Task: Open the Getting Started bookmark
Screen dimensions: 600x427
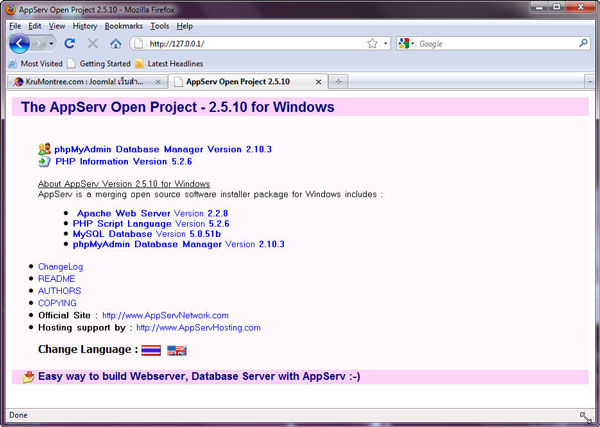Action: [99, 64]
